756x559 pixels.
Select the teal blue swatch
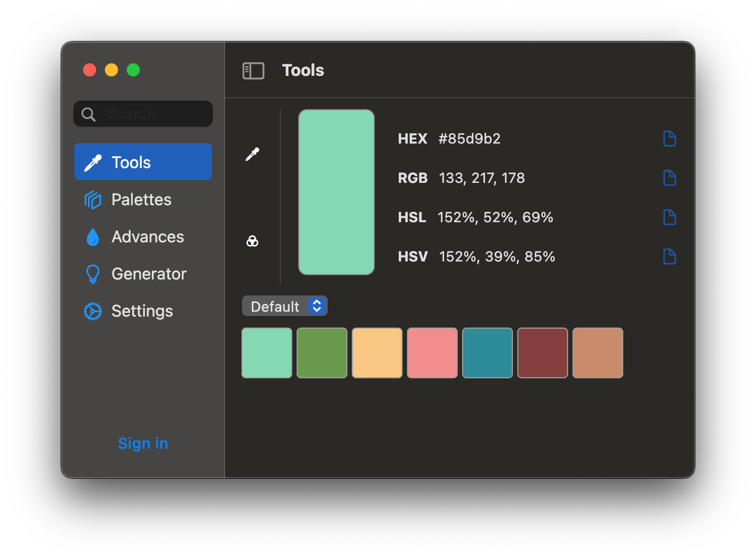[487, 353]
